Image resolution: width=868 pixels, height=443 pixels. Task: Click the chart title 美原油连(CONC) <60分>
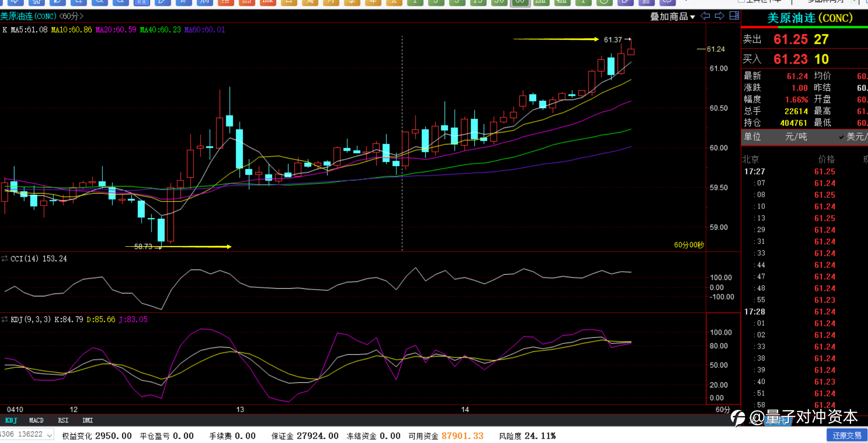42,16
